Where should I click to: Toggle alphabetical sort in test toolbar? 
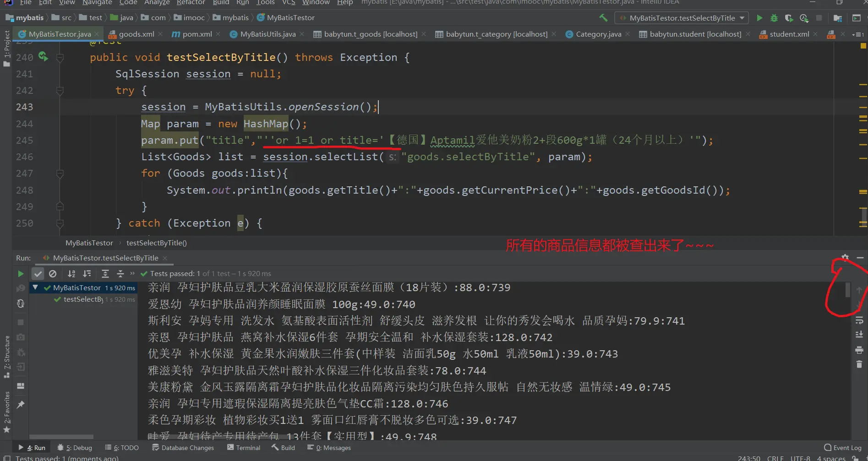click(x=71, y=274)
